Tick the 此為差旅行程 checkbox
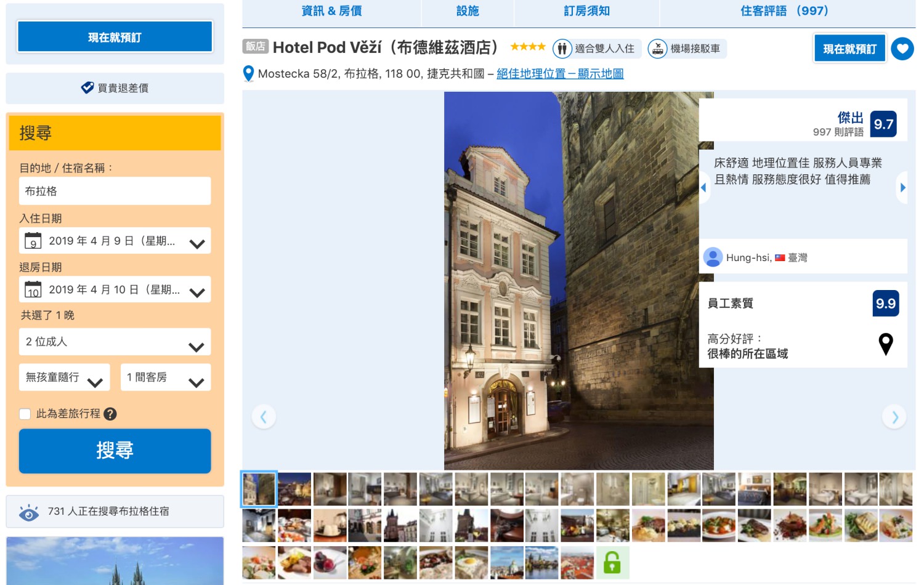This screenshot has height=585, width=924. (25, 414)
